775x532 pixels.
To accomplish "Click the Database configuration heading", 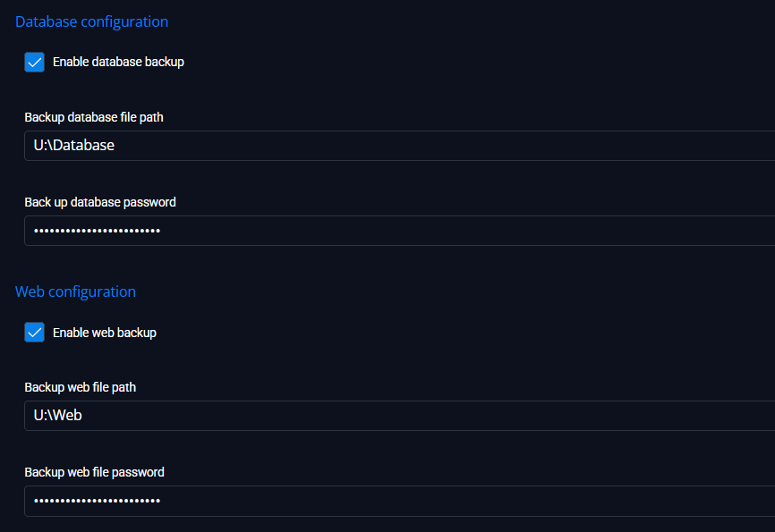I will pyautogui.click(x=91, y=21).
